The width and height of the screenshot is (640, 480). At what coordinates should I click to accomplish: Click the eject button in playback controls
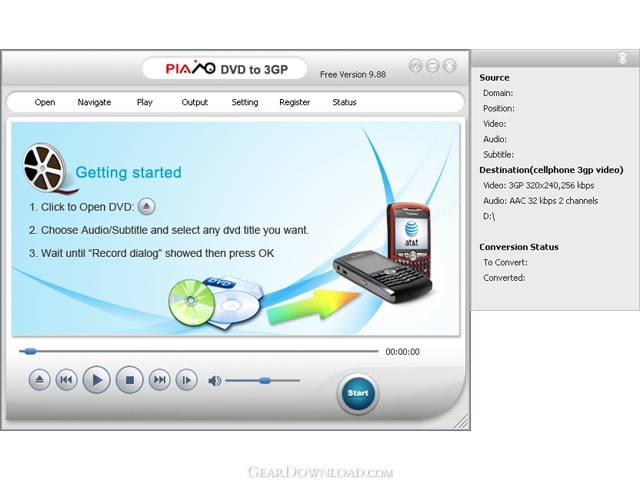coord(40,380)
